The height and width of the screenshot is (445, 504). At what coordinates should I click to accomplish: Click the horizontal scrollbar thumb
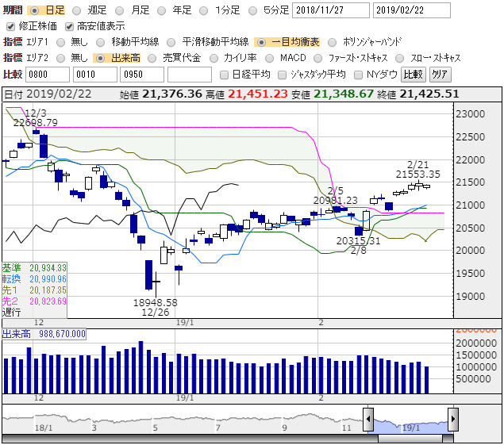tap(410, 439)
